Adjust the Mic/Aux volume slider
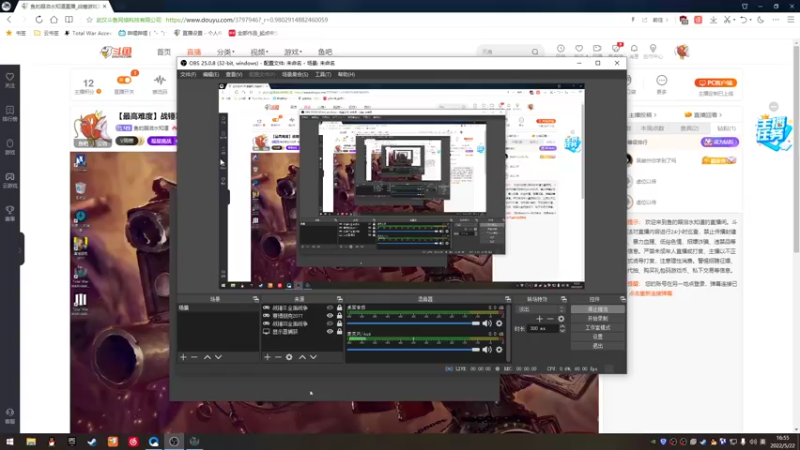This screenshot has width=800, height=450. [413, 349]
